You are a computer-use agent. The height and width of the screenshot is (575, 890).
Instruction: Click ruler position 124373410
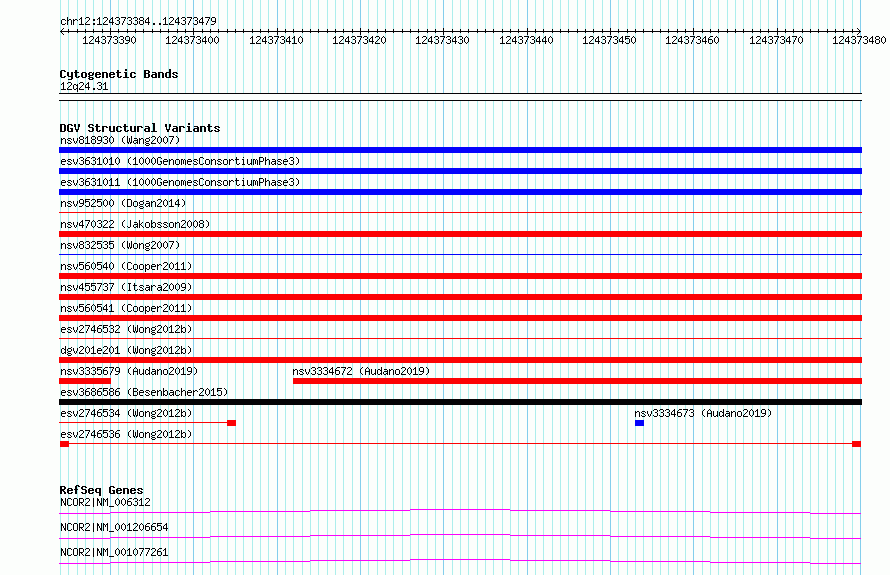pyautogui.click(x=276, y=40)
